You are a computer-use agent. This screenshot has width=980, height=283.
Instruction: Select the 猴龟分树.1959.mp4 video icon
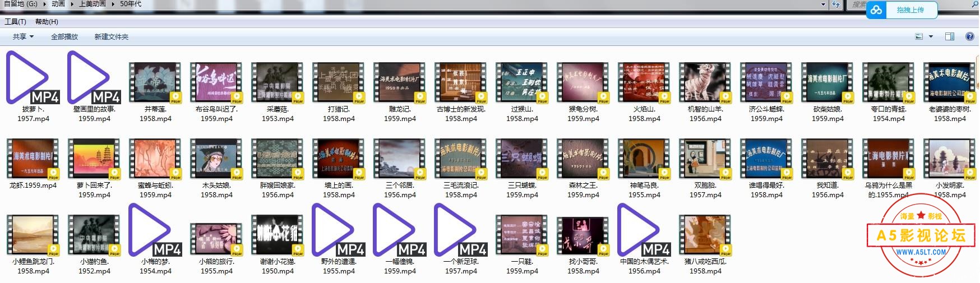point(583,83)
